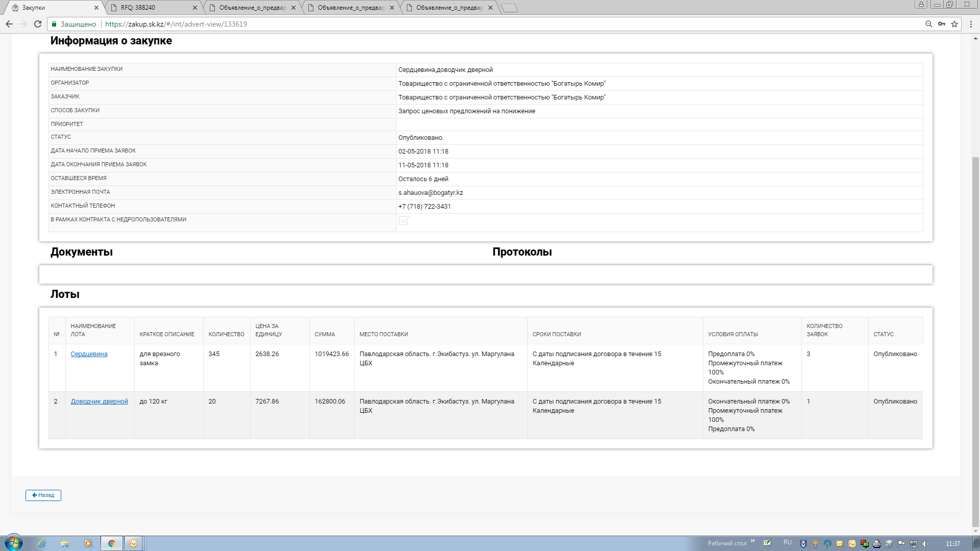The width and height of the screenshot is (980, 551).
Task: Click the saved password key icon in address bar
Action: click(x=942, y=24)
